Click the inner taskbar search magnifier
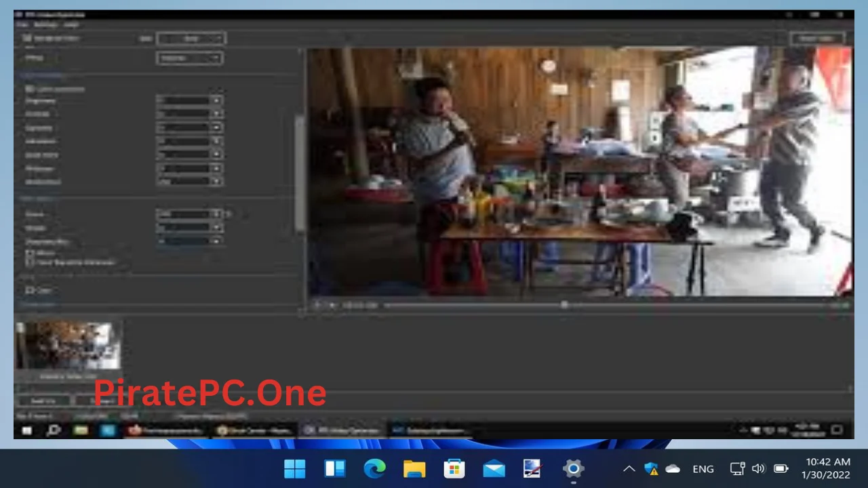The height and width of the screenshot is (488, 868). [x=54, y=430]
